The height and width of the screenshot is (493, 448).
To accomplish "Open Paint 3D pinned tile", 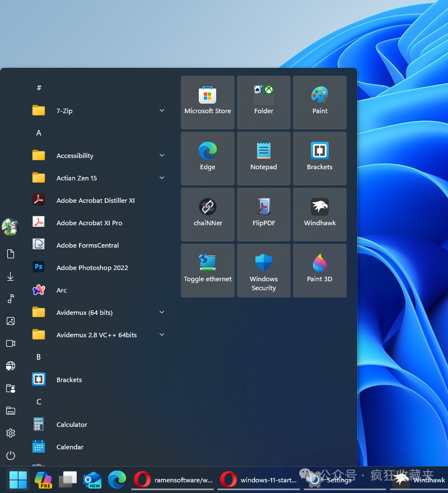I will (x=319, y=271).
